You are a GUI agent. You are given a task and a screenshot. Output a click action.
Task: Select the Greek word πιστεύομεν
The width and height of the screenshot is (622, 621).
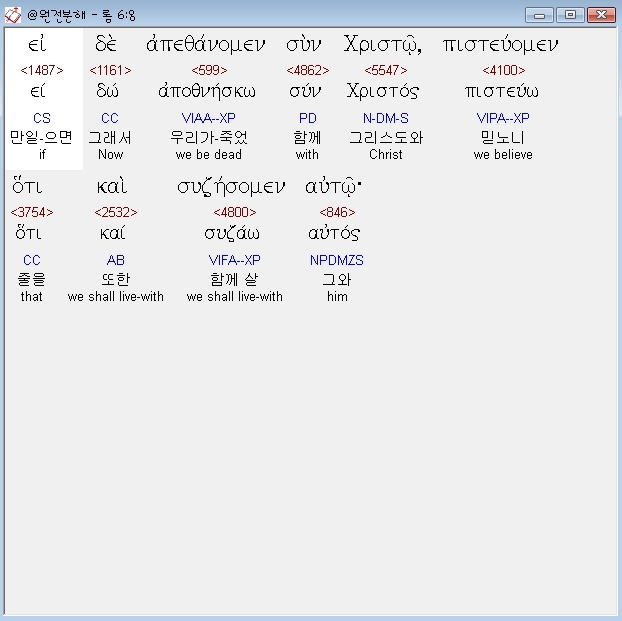[x=501, y=44]
